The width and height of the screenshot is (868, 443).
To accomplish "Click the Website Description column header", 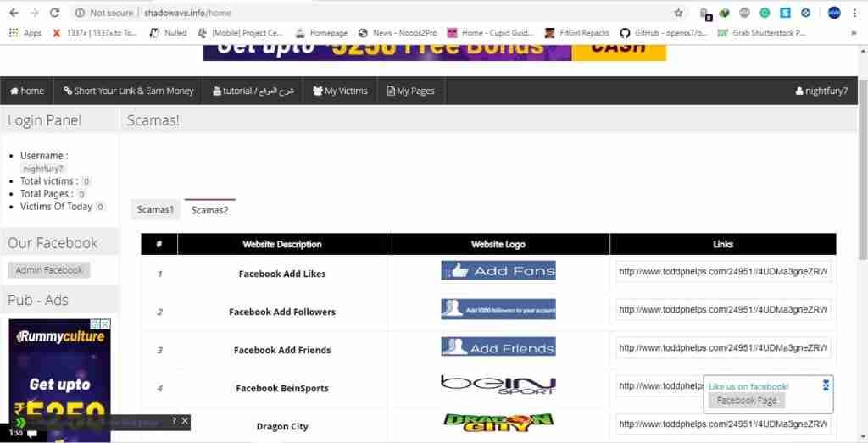I will coord(282,244).
